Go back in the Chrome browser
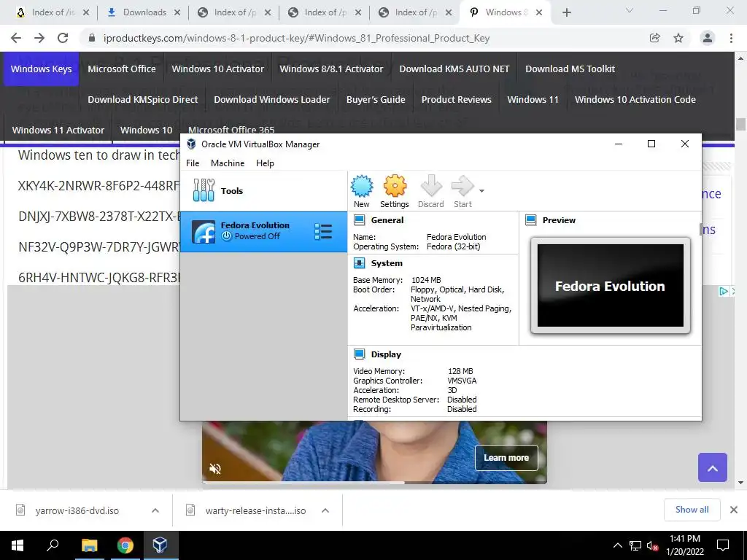This screenshot has width=747, height=560. (16, 38)
